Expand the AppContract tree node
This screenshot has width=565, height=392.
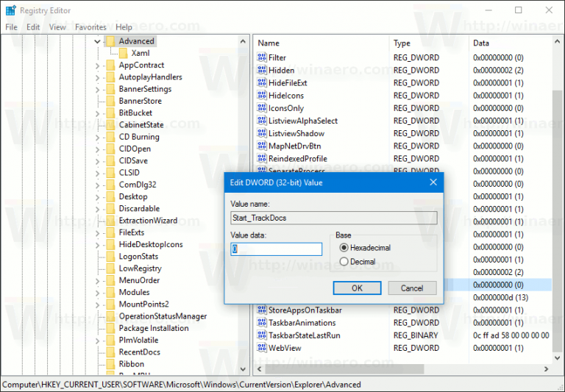[98, 65]
